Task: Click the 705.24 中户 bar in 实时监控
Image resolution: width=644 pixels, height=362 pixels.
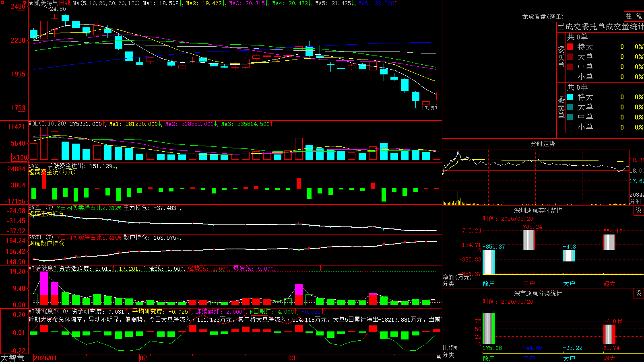Action: [529, 240]
